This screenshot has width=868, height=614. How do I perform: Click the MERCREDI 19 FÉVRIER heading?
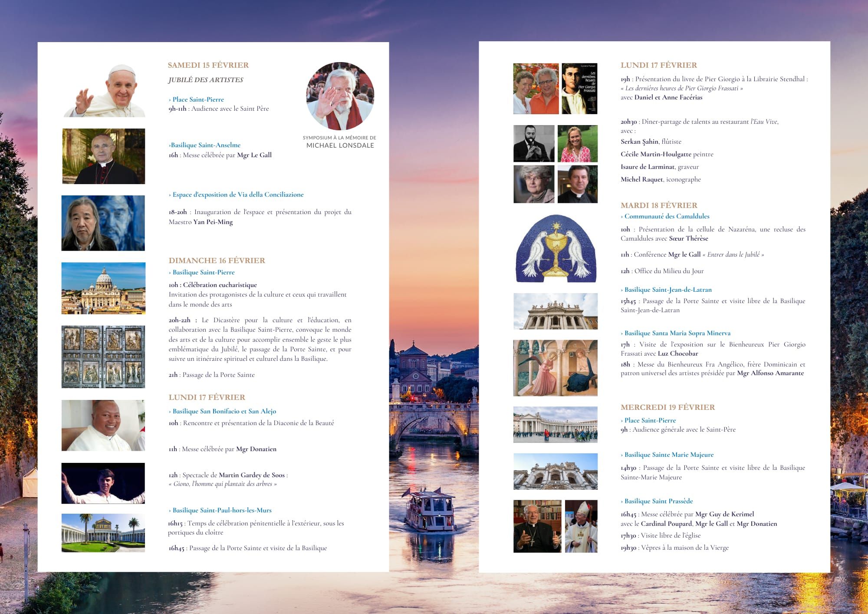[x=668, y=407]
